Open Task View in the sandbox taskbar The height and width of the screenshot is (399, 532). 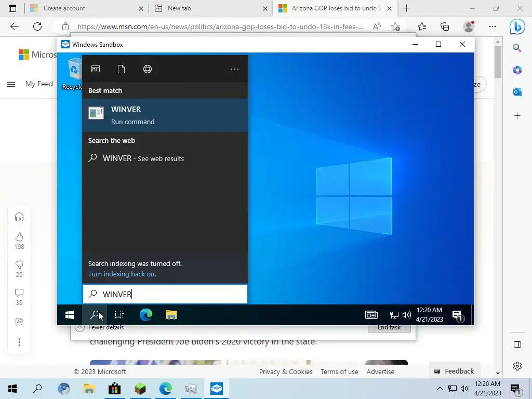119,315
